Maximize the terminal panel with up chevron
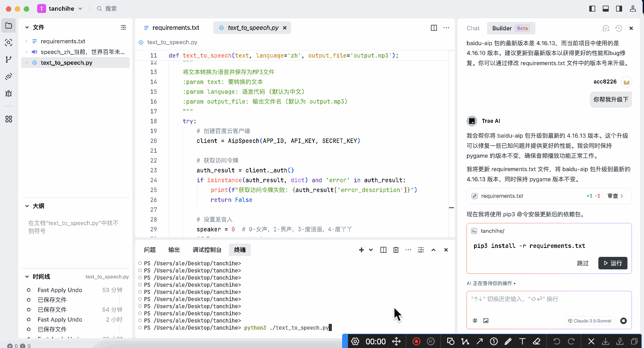 click(433, 250)
